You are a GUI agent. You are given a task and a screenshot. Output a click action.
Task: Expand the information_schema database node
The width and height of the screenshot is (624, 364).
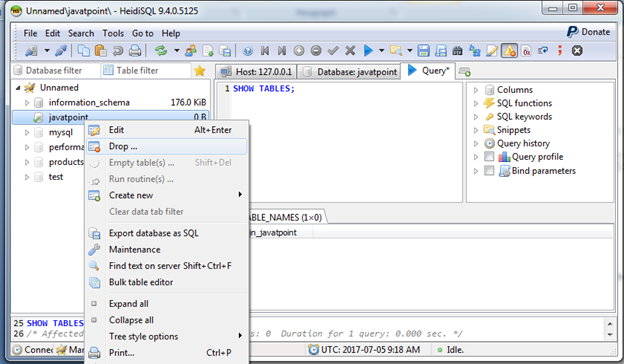27,103
